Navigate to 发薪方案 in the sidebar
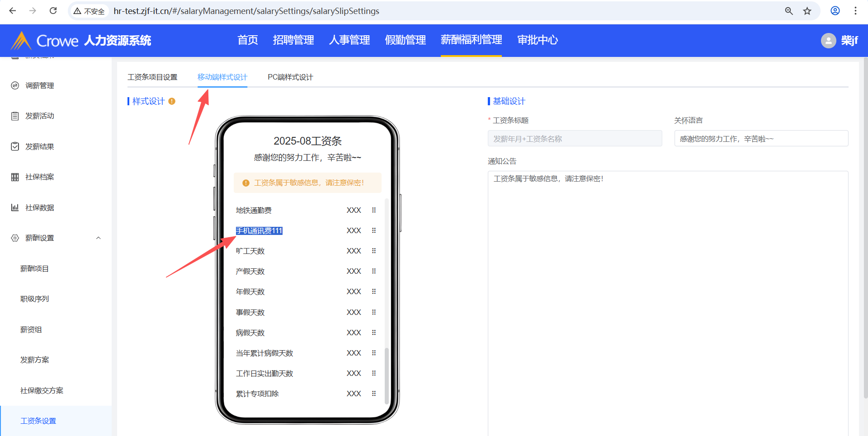Screen dimensions: 868x436 tap(34, 360)
